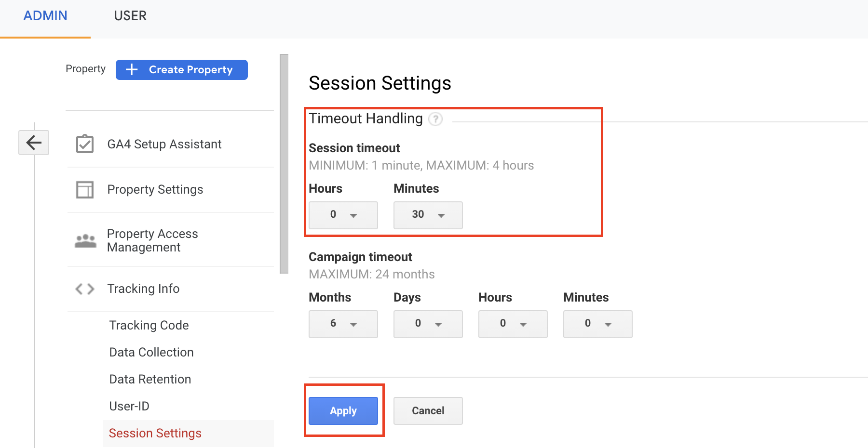
Task: Select the GA4 Setup Assistant clipboard icon
Action: tap(85, 143)
